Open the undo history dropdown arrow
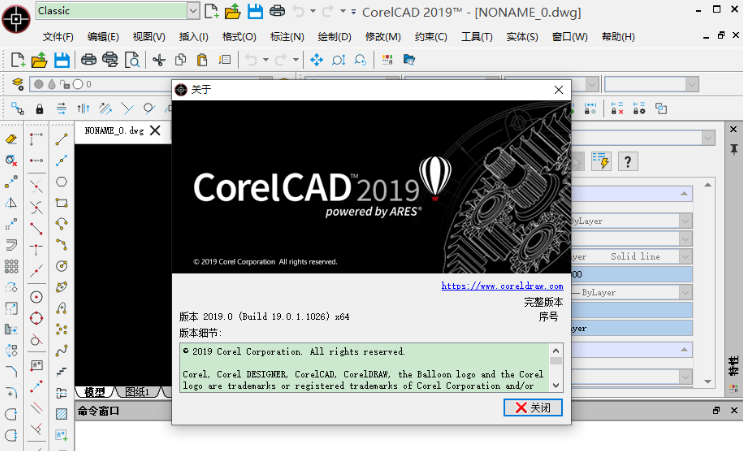This screenshot has width=743, height=451. pos(266,60)
